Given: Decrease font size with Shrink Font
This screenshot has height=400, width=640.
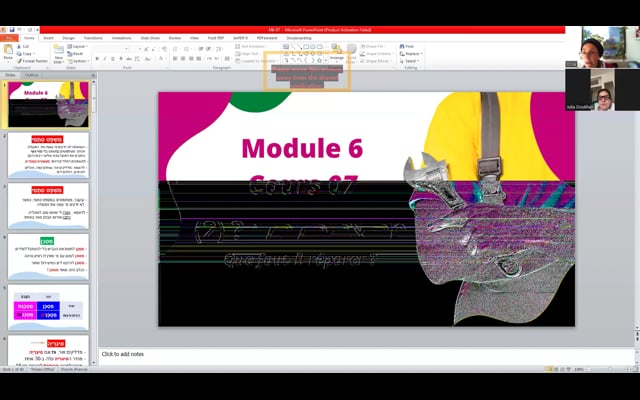Looking at the screenshot, I should [x=154, y=49].
